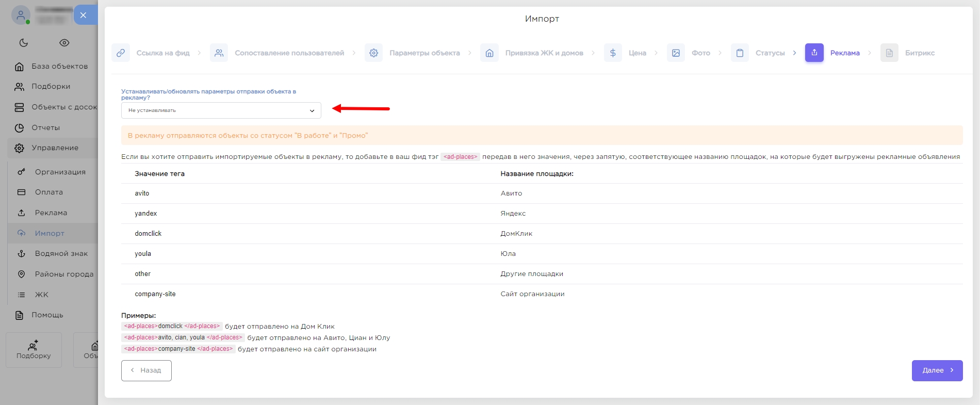Close the import panel with X button
Image resolution: width=980 pixels, height=405 pixels.
click(83, 15)
